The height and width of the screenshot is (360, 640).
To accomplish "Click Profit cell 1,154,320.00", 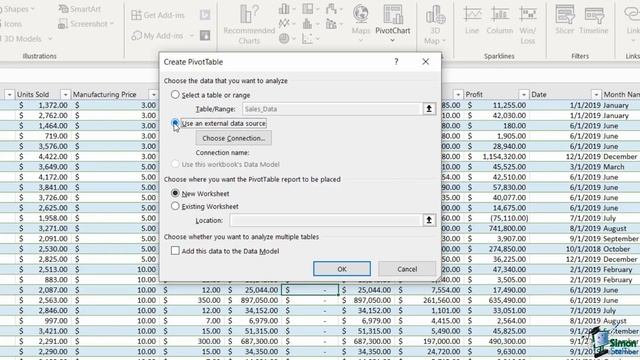I will point(497,157).
